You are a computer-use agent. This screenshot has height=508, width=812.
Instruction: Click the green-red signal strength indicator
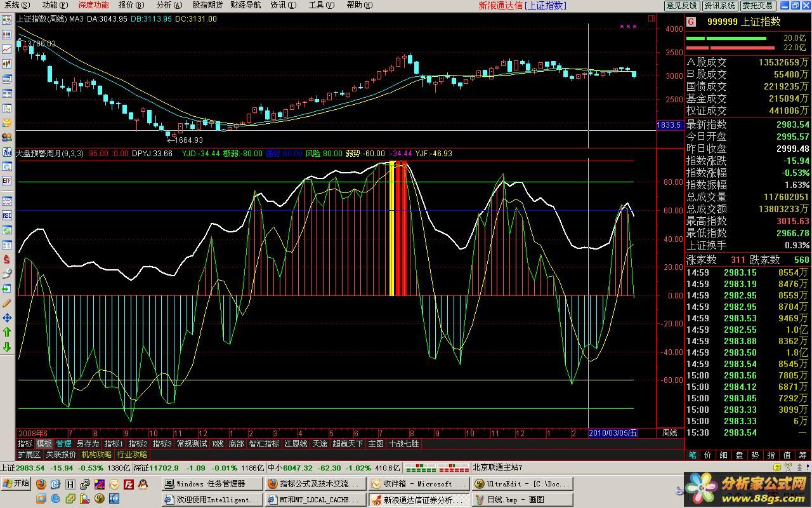tap(437, 468)
